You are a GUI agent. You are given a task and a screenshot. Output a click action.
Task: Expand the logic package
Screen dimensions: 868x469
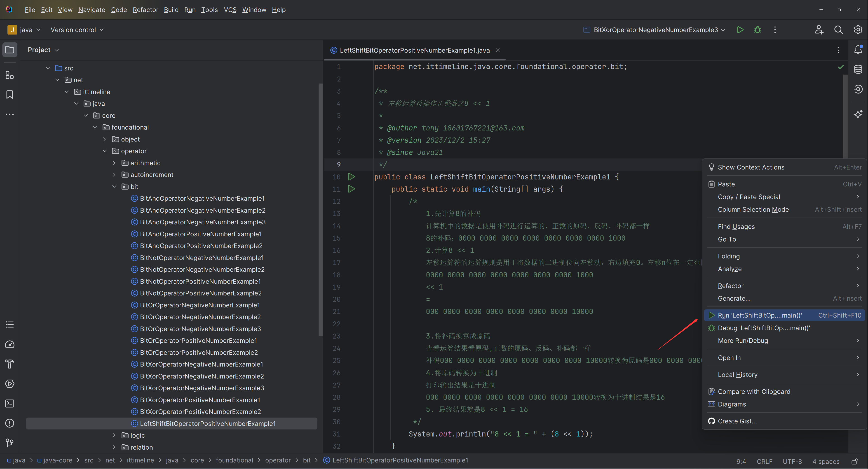click(114, 435)
